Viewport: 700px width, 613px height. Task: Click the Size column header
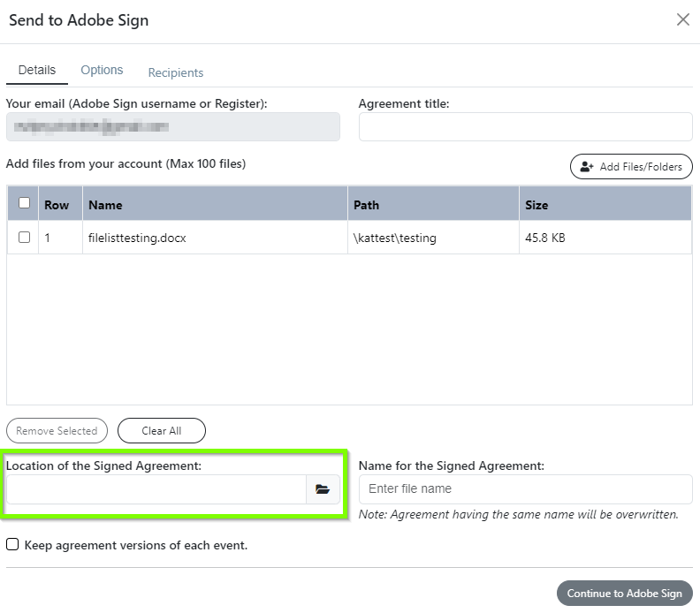(x=605, y=205)
